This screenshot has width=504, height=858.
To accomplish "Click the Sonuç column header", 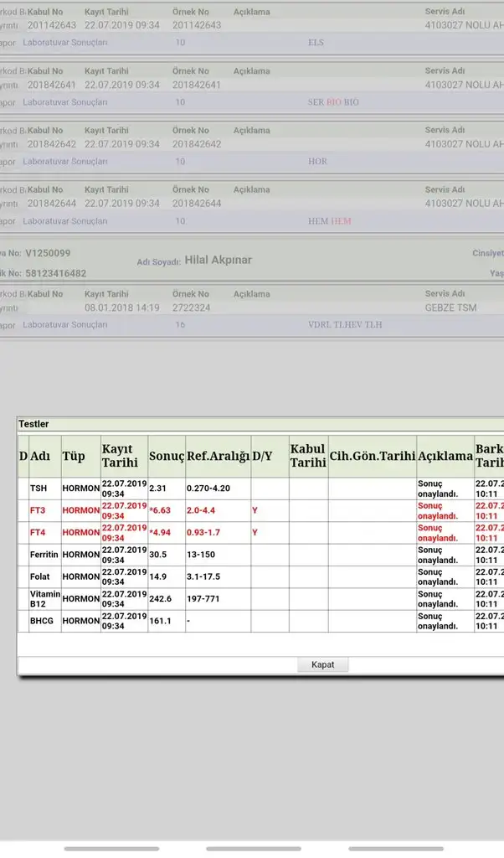I will point(166,456).
